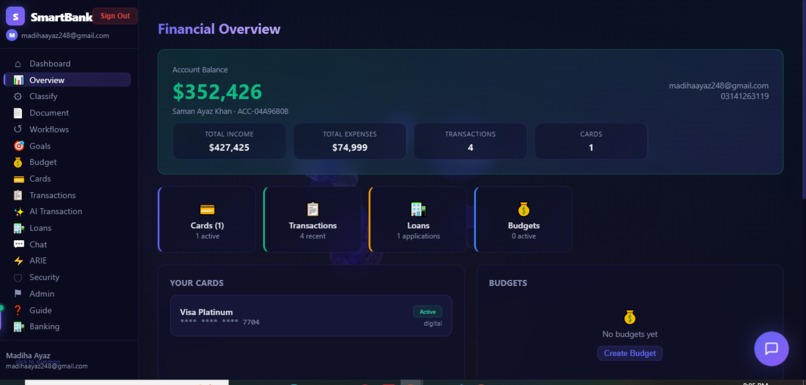Click the Dashboard home icon in the sidebar
Viewport: 806px width, 385px height.
tap(19, 64)
